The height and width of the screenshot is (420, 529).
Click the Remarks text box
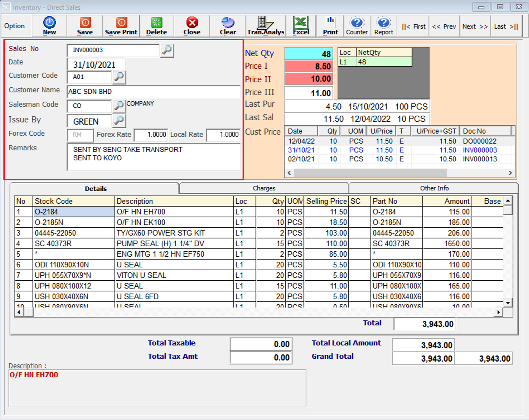(x=153, y=157)
